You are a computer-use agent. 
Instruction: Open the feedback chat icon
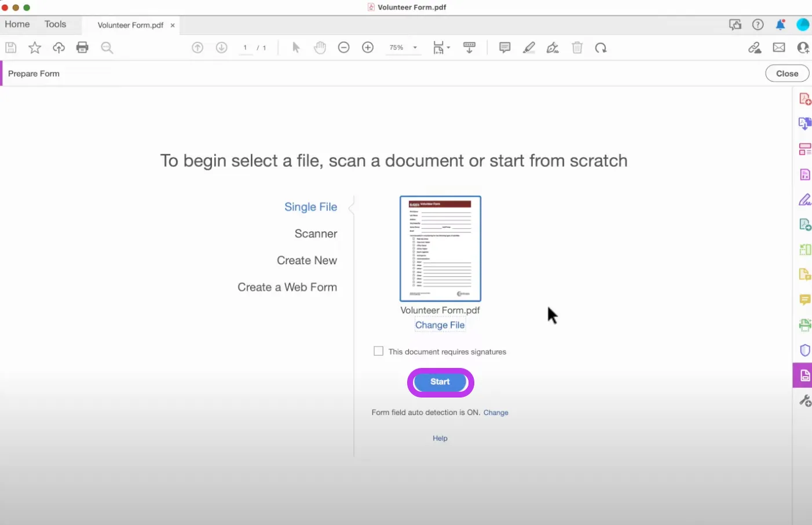click(x=735, y=24)
